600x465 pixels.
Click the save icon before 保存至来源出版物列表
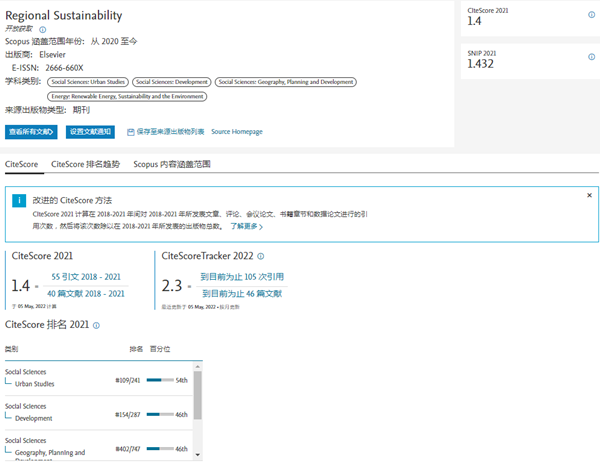pyautogui.click(x=131, y=132)
